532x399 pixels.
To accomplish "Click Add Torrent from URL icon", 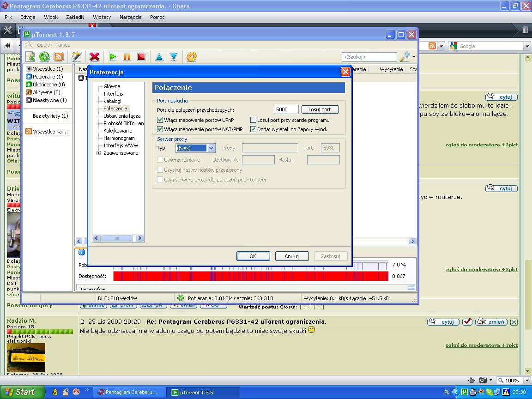I will (44, 57).
